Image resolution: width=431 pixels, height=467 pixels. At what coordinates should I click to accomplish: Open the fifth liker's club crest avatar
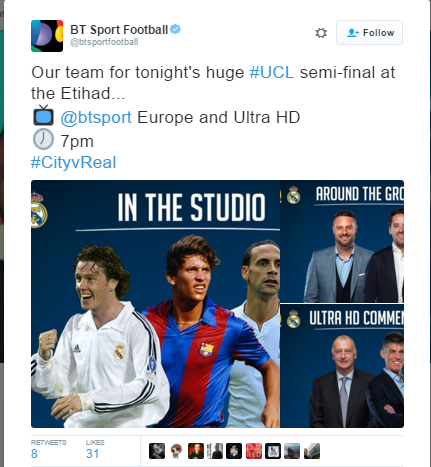click(234, 451)
